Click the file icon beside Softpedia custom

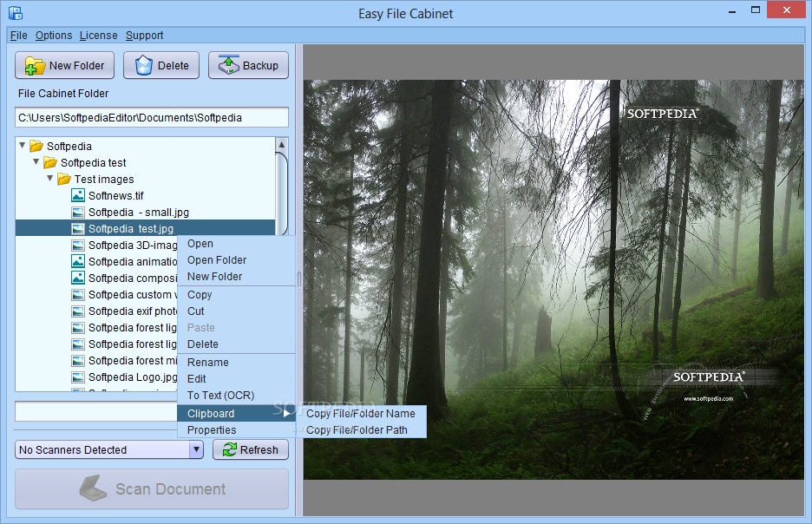(x=78, y=295)
